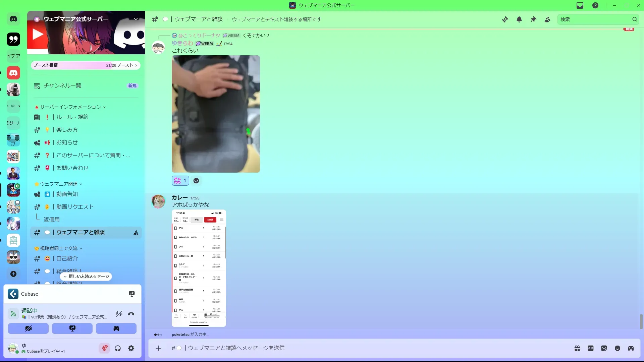Open the threads icon in channel header

click(x=505, y=19)
